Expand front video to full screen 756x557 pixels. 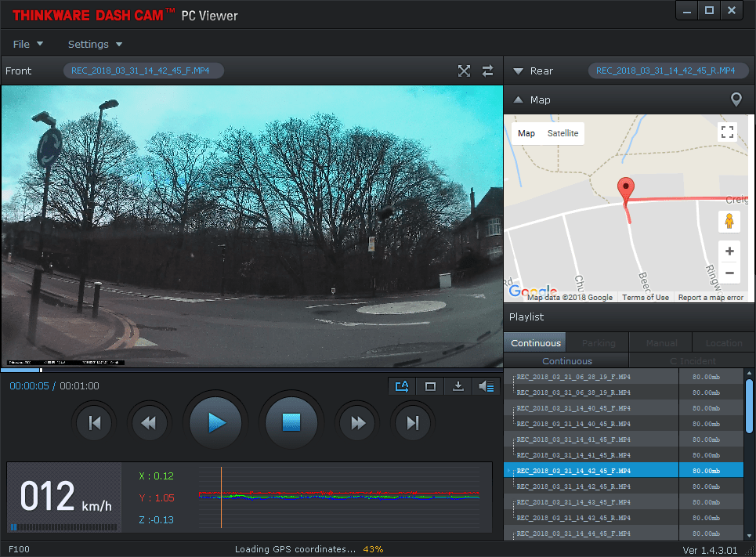point(464,71)
